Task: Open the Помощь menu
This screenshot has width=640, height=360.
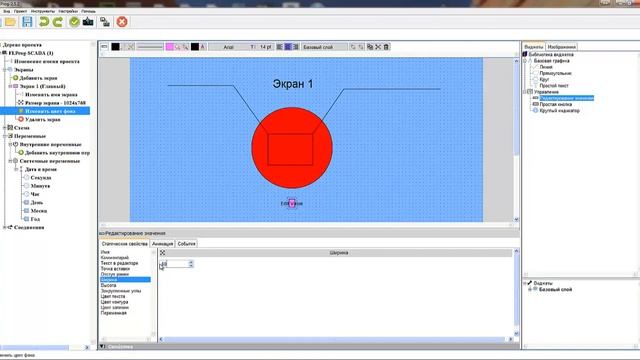Action: [x=88, y=11]
